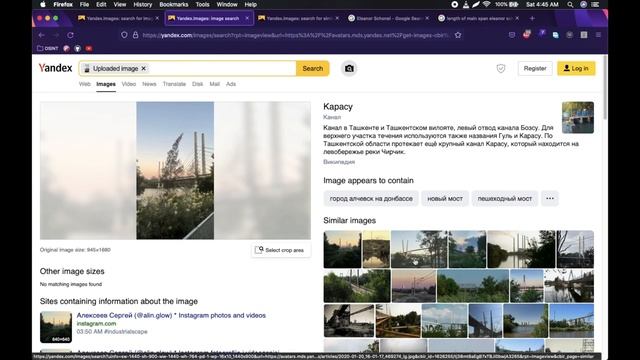Open the Bookmarks menu
Image resolution: width=640 pixels, height=360 pixels.
pyautogui.click(x=174, y=4)
